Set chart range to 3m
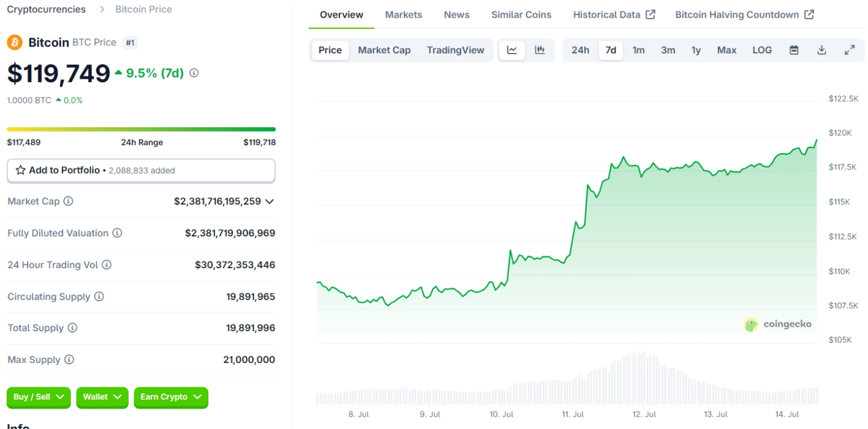 pos(668,50)
